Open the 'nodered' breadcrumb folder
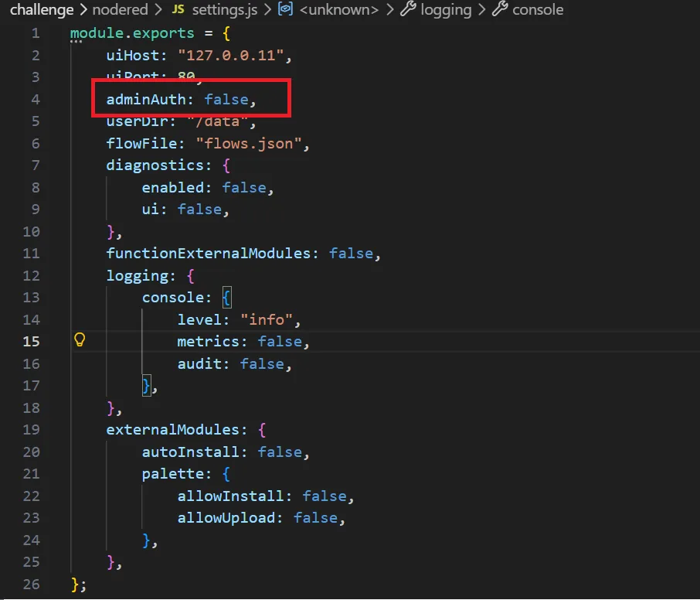 pos(120,9)
